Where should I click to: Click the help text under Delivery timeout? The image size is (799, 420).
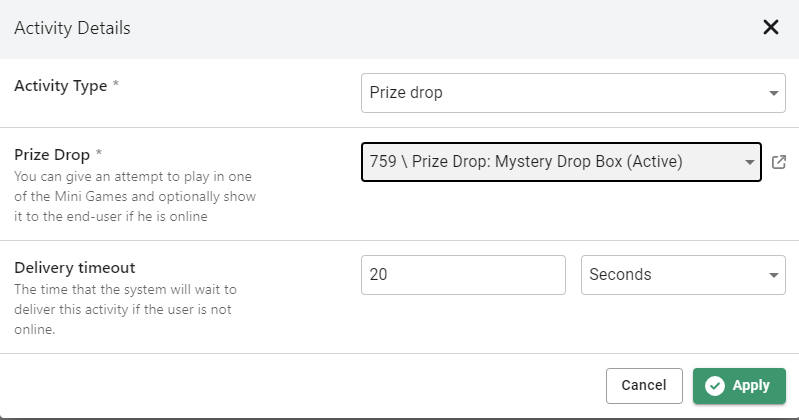[x=123, y=309]
